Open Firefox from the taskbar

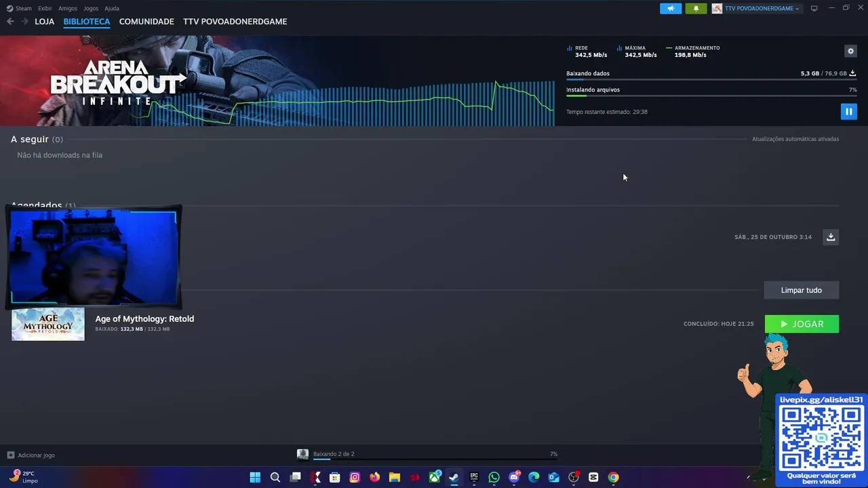point(375,477)
